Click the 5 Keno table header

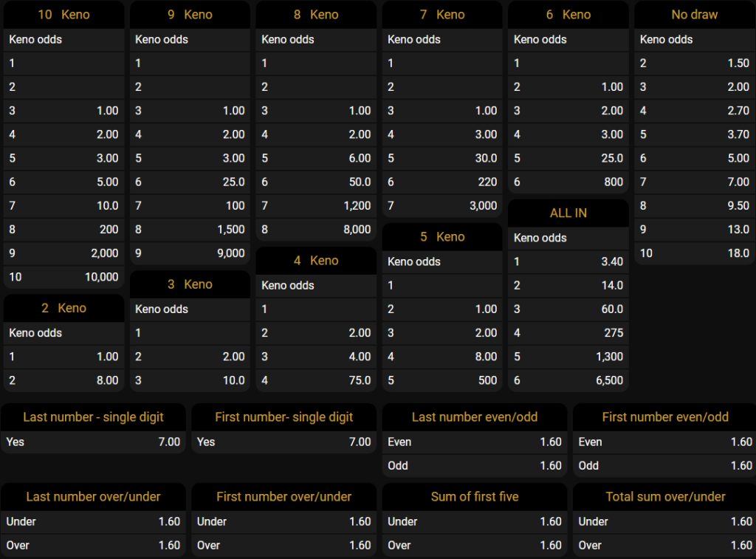[x=442, y=237]
